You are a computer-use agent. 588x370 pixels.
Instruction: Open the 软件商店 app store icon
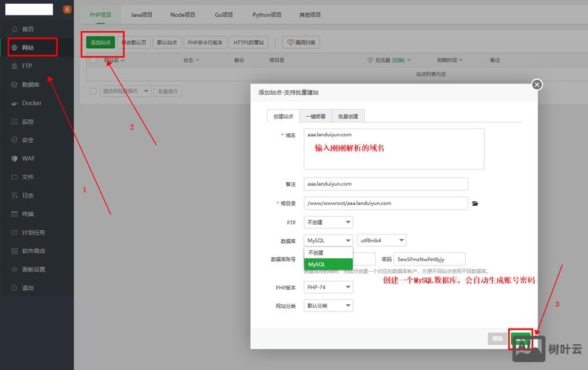coord(15,251)
